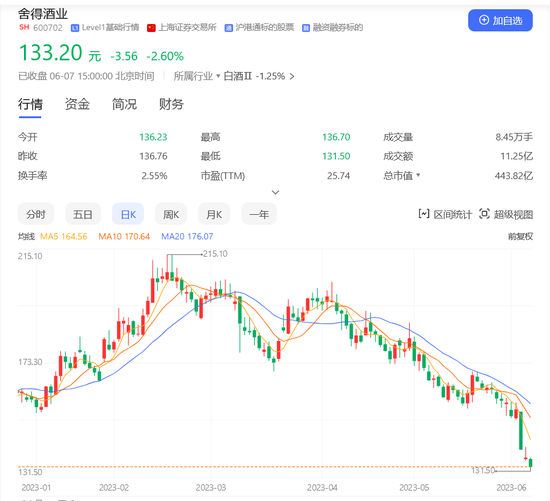Image resolution: width=550 pixels, height=501 pixels.
Task: Click the 超级视图 super view icon
Action: click(484, 214)
